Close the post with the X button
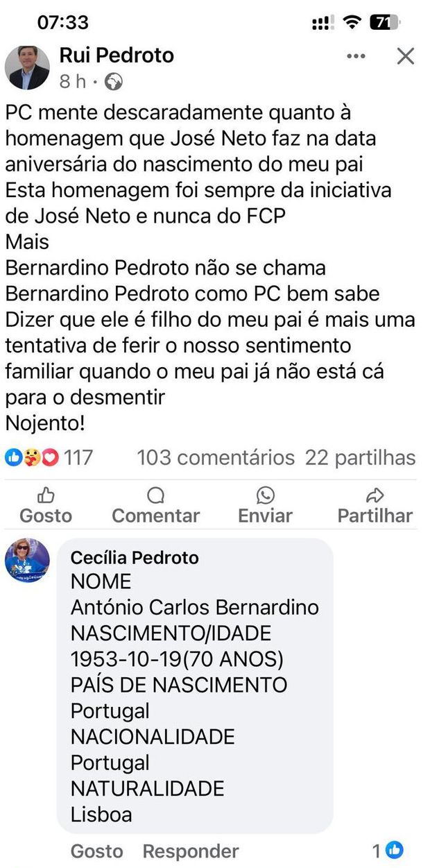 [405, 56]
